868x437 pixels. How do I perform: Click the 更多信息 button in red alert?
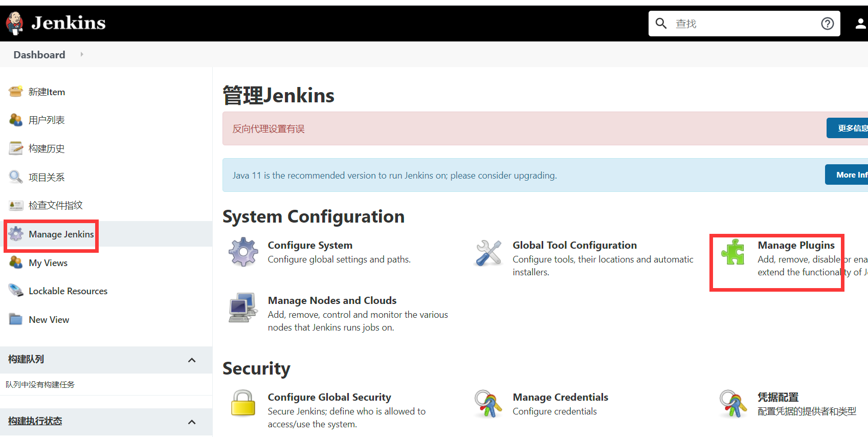coord(848,128)
